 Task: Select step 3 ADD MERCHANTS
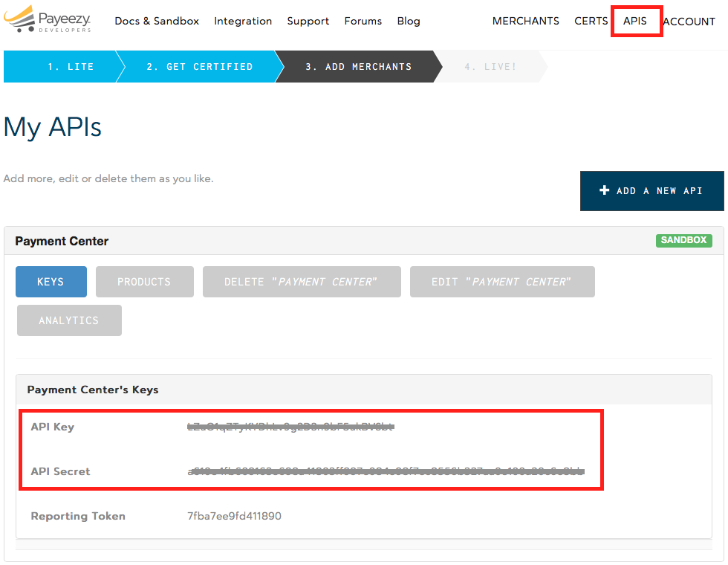(358, 66)
